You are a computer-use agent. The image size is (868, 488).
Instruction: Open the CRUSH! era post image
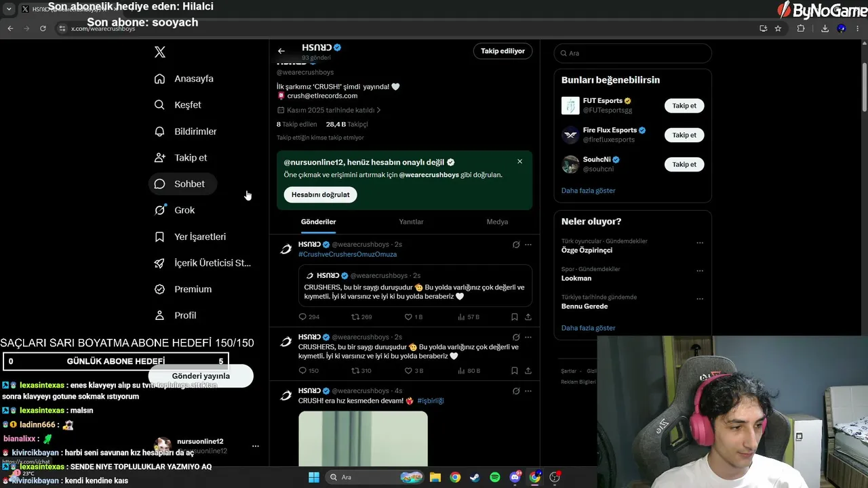click(363, 439)
